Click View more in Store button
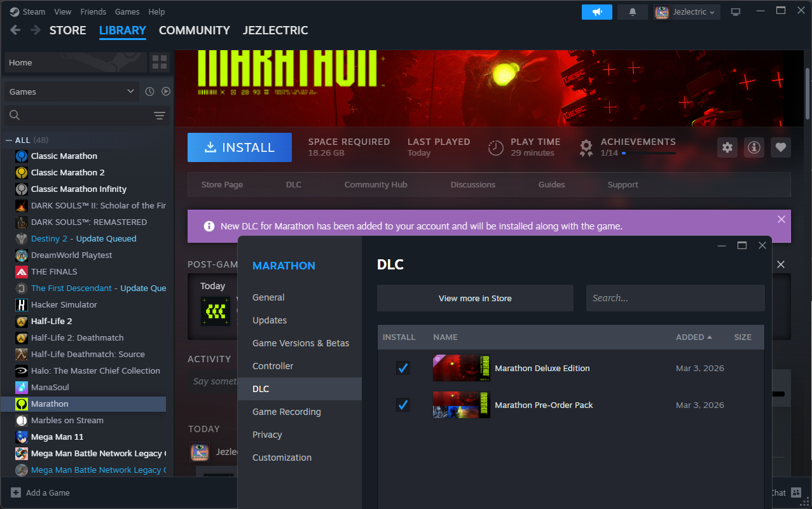812x509 pixels. point(475,298)
